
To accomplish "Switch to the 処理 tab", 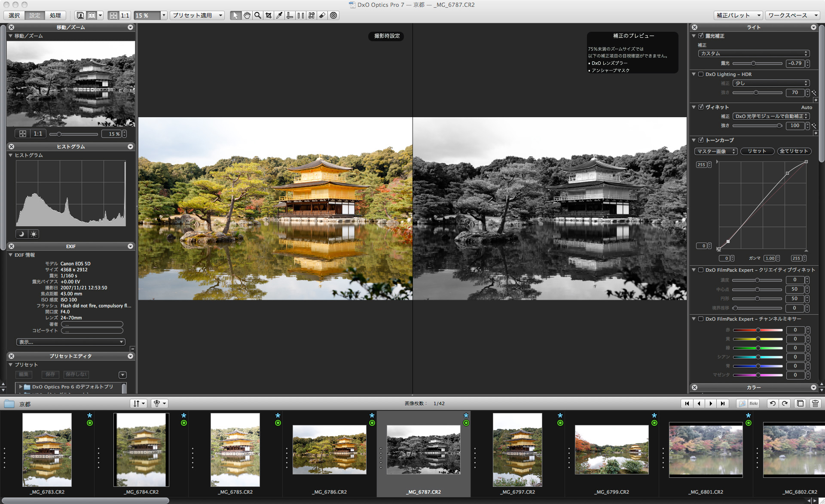I will [x=55, y=15].
